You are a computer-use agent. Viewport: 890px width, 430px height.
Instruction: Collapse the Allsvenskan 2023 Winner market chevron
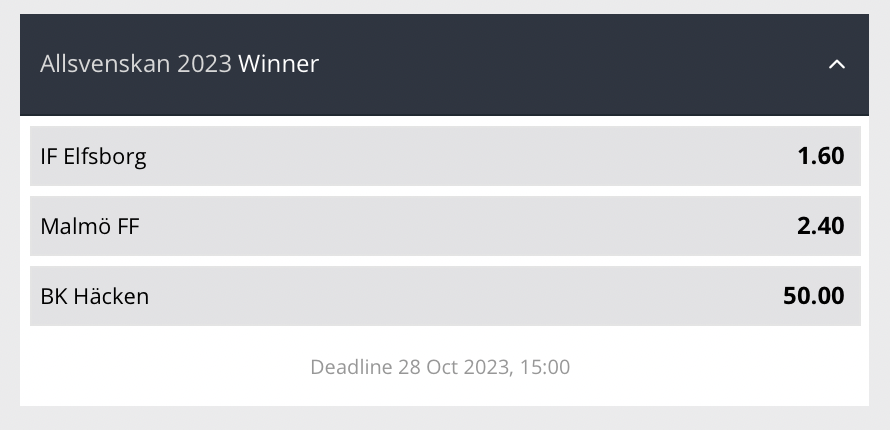(x=837, y=65)
